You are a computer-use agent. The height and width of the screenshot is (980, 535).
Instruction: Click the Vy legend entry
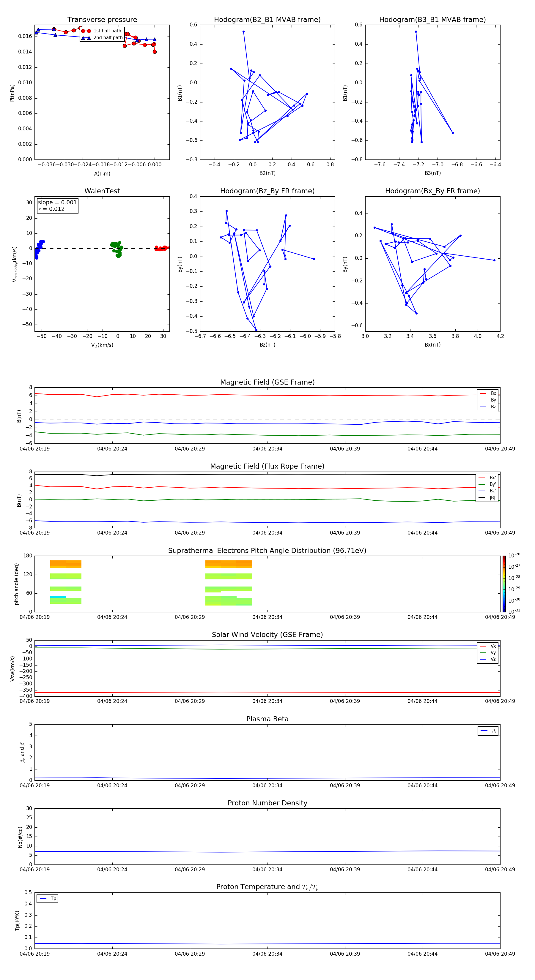pos(488,652)
